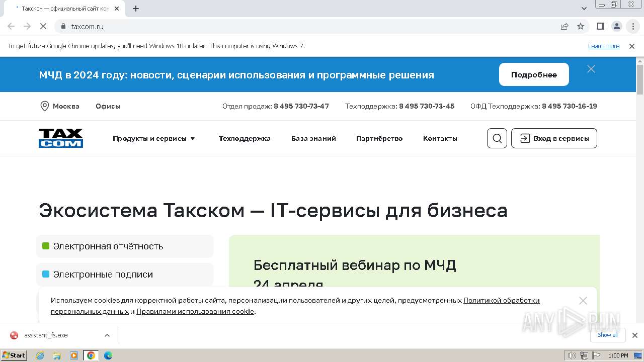This screenshot has height=362, width=644.
Task: Open Windows Start menu
Action: (14, 355)
